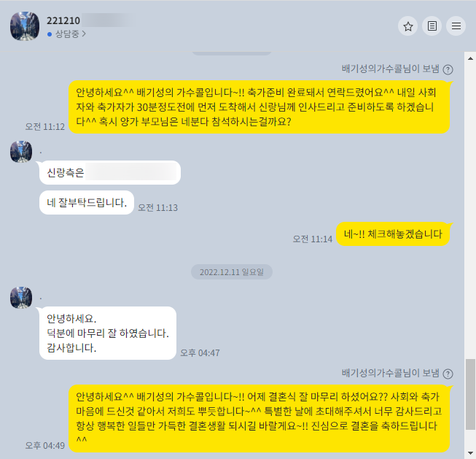Click the 신랑측은 message bubble
Image resolution: width=476 pixels, height=459 pixels.
click(110, 172)
